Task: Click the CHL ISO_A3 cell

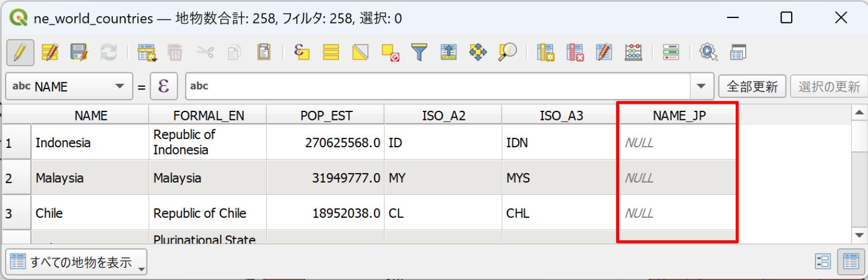Action: 561,213
